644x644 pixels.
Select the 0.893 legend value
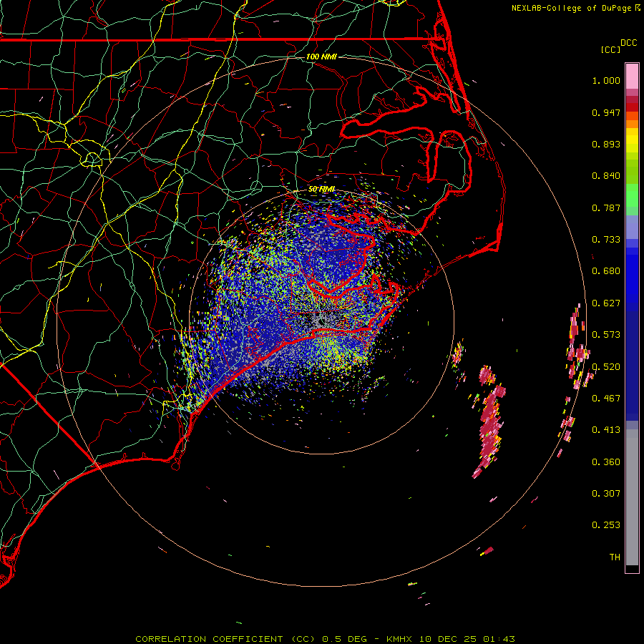coord(606,144)
